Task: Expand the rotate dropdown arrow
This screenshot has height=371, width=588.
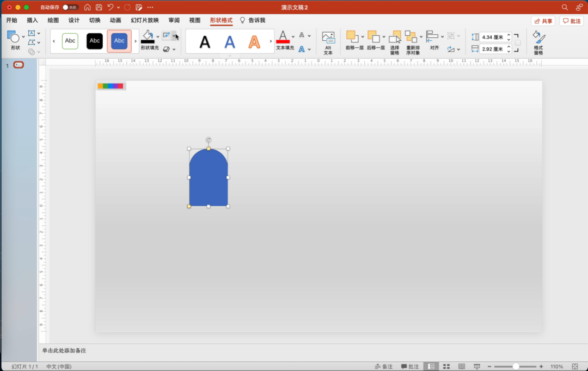Action: pyautogui.click(x=458, y=50)
